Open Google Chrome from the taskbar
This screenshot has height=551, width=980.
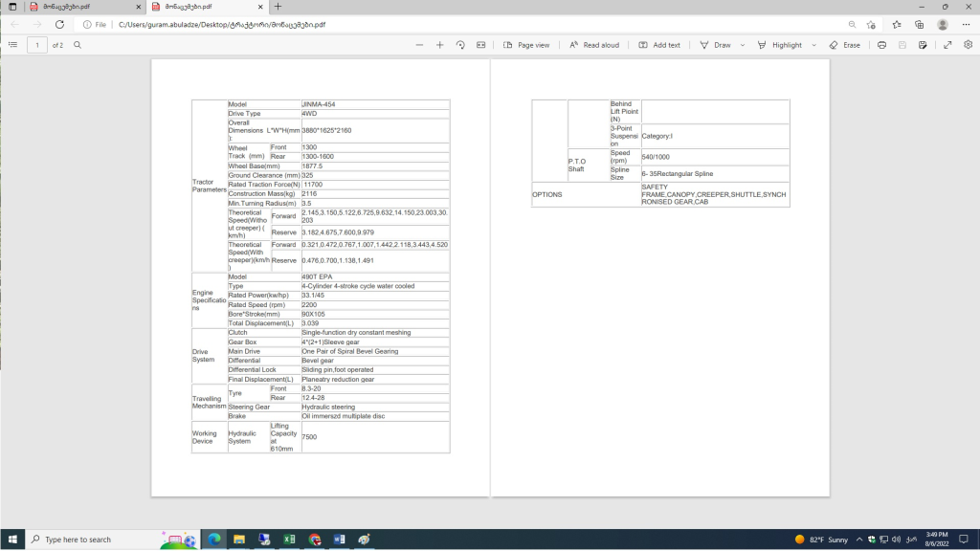point(314,540)
